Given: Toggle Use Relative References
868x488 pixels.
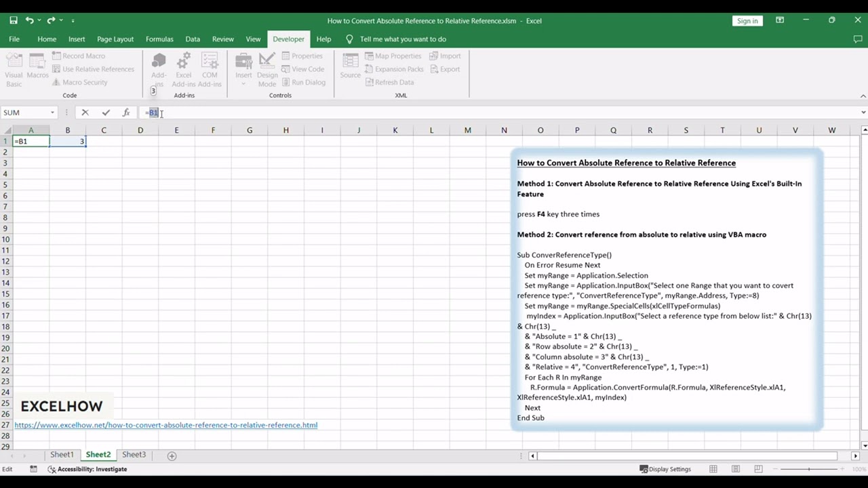Looking at the screenshot, I should pyautogui.click(x=92, y=69).
